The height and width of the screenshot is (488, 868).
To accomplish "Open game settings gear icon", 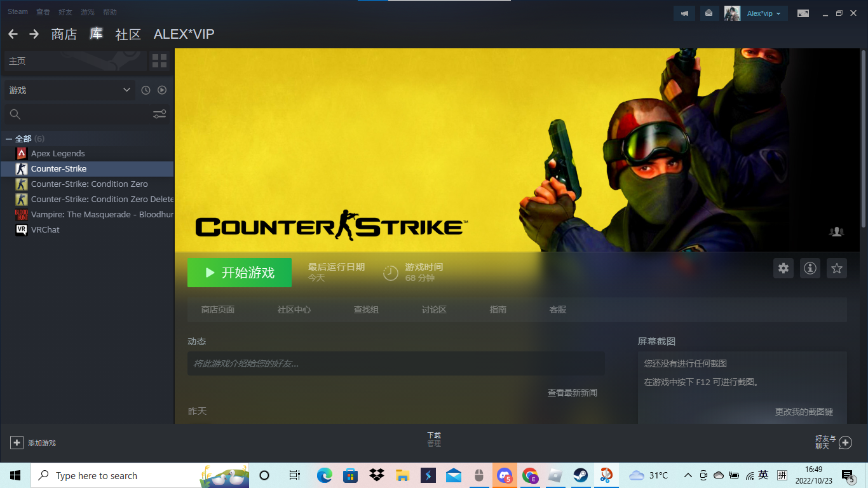I will (783, 268).
